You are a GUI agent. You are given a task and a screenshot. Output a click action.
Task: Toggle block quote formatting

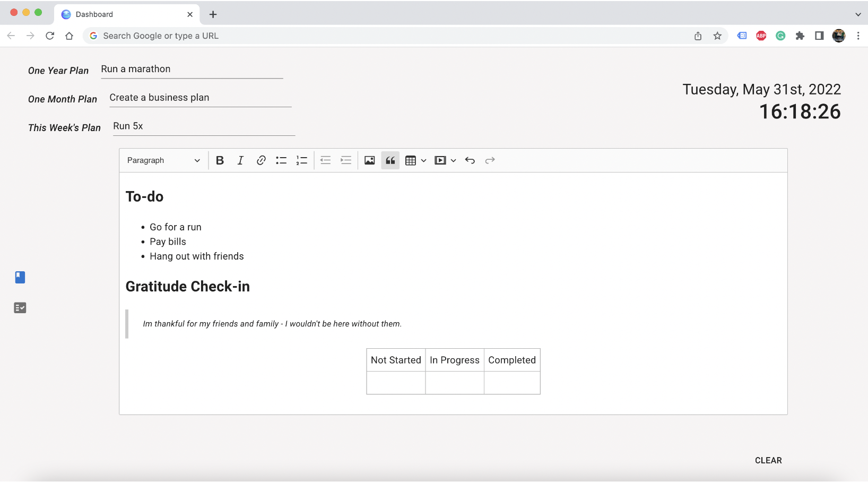(x=390, y=160)
